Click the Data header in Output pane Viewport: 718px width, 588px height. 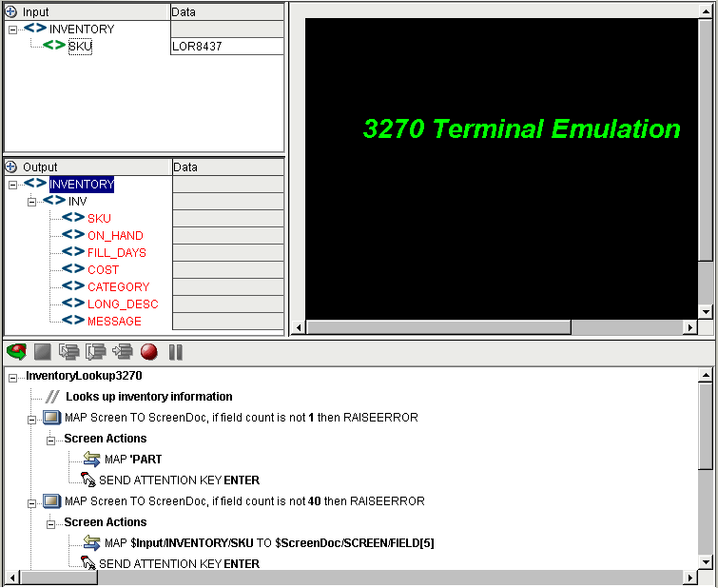tap(228, 167)
